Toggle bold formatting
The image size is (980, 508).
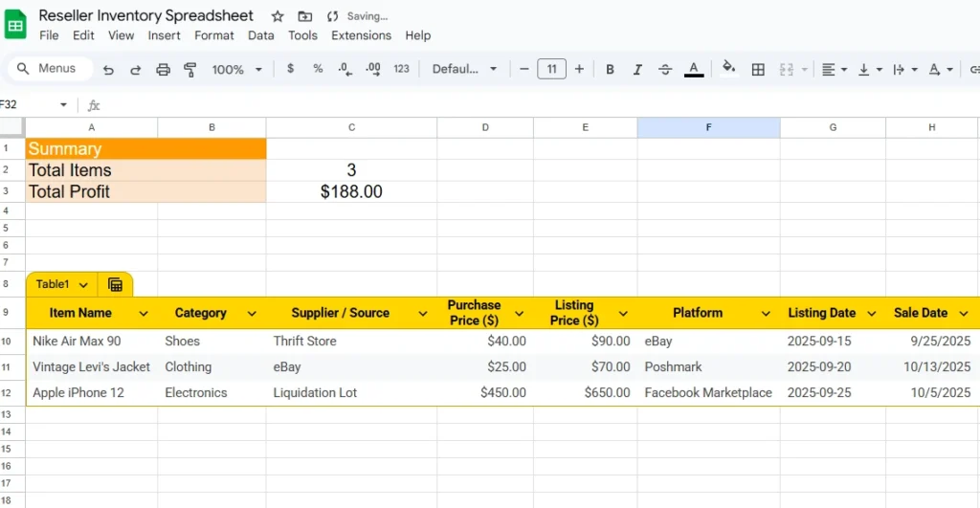pyautogui.click(x=610, y=69)
